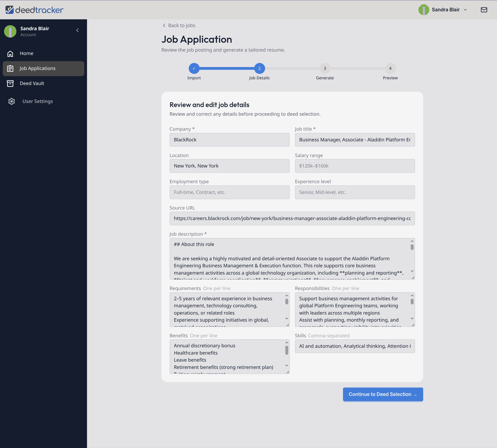This screenshot has height=448, width=497.
Task: Click Benefits textarea resize handle
Action: (x=288, y=372)
